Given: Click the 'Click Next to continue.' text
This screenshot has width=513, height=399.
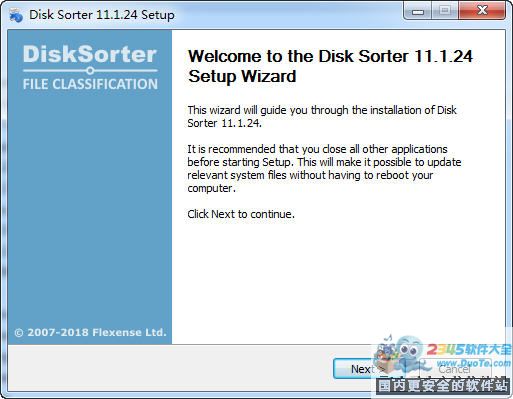Looking at the screenshot, I should click(x=241, y=214).
